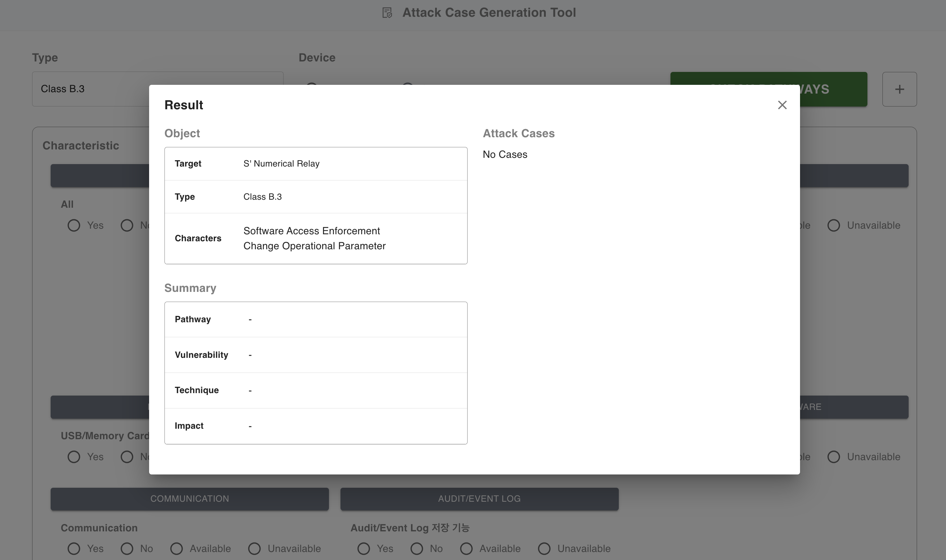Image resolution: width=946 pixels, height=560 pixels.
Task: Close the Result dialog
Action: pos(782,105)
